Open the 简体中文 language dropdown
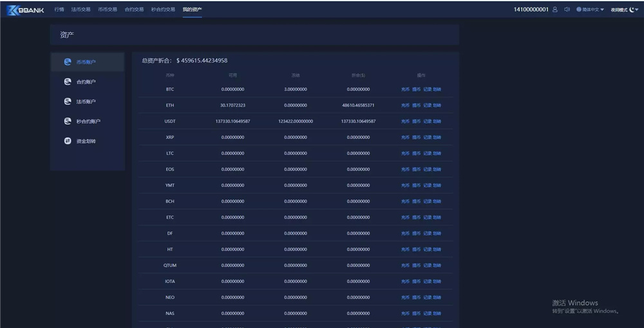Viewport: 644px width, 328px height. (590, 10)
